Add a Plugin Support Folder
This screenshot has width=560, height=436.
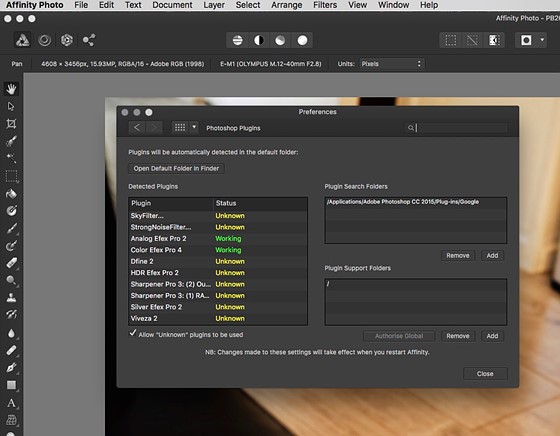[492, 336]
